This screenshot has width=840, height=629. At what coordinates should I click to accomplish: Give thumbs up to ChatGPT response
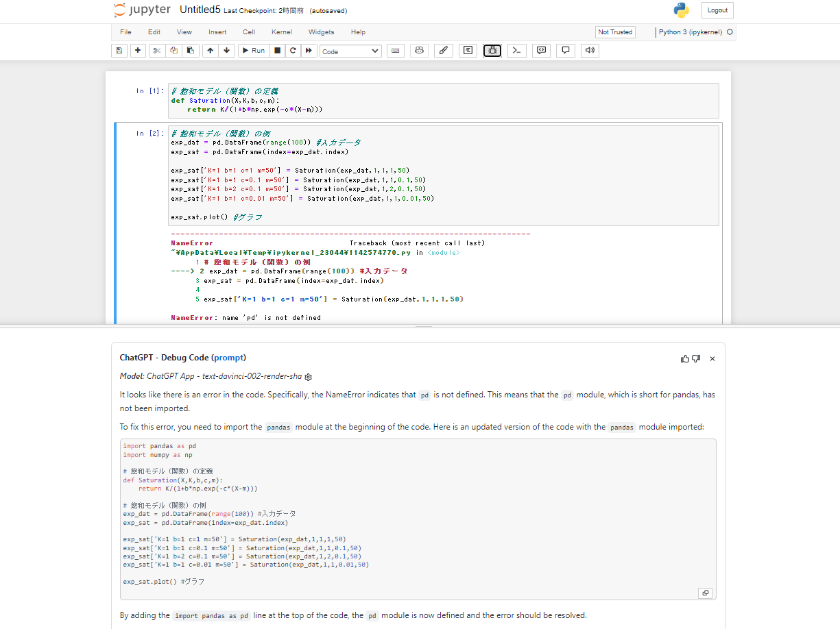pos(685,358)
